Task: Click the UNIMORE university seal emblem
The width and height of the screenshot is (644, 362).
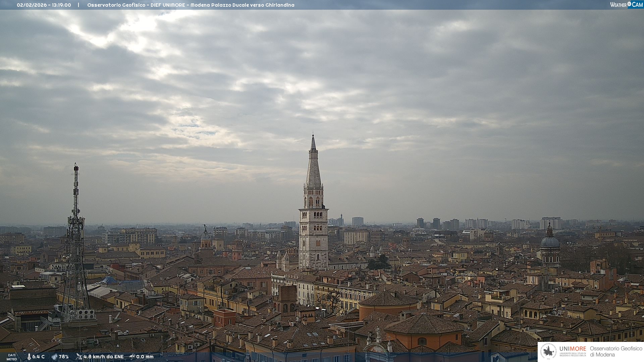Action: (548, 351)
